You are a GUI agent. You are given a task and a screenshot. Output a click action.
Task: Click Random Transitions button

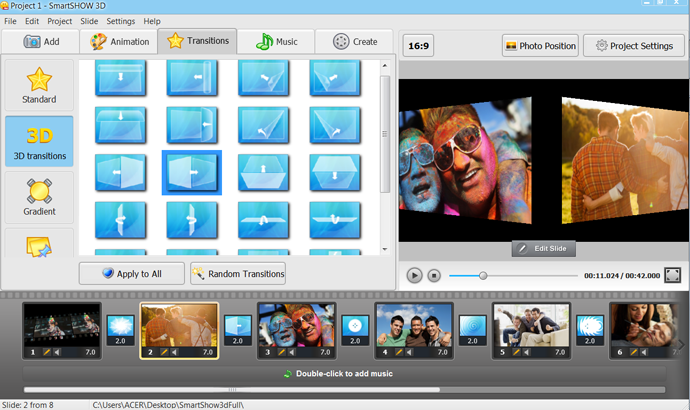tap(238, 274)
